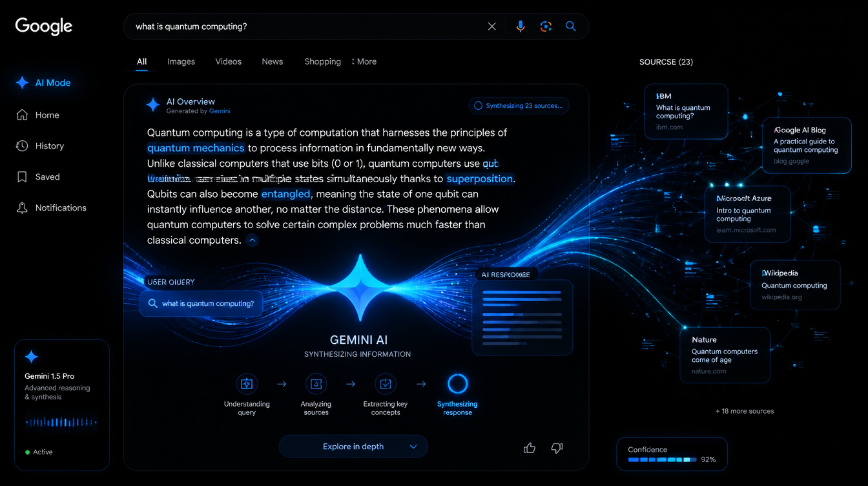Give thumbs down to the response
Viewport: 868px width, 486px height.
(557, 447)
